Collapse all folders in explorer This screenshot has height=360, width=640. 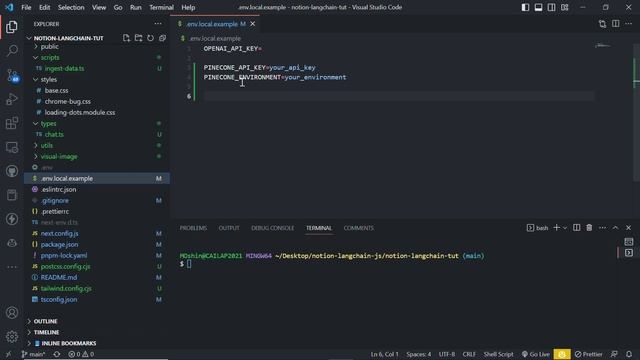click(162, 38)
